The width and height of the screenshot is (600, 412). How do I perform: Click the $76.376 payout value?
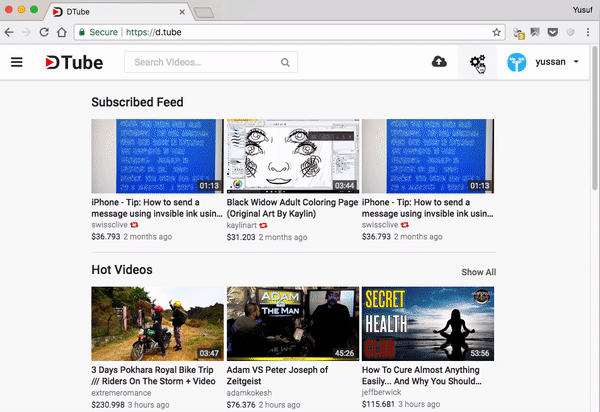241,405
